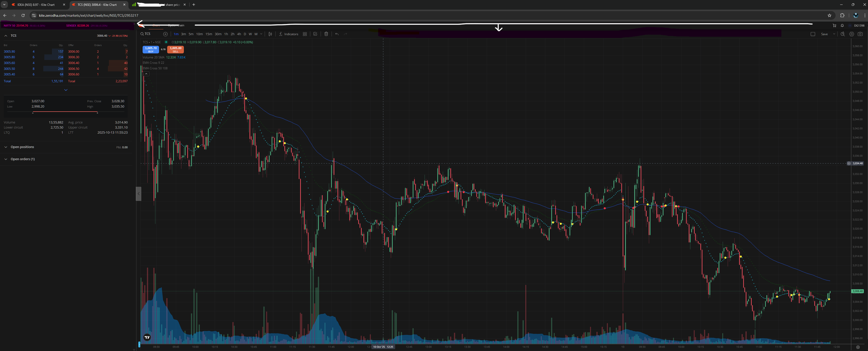Toggle the checkbox icon in chart toolbar

pos(315,34)
